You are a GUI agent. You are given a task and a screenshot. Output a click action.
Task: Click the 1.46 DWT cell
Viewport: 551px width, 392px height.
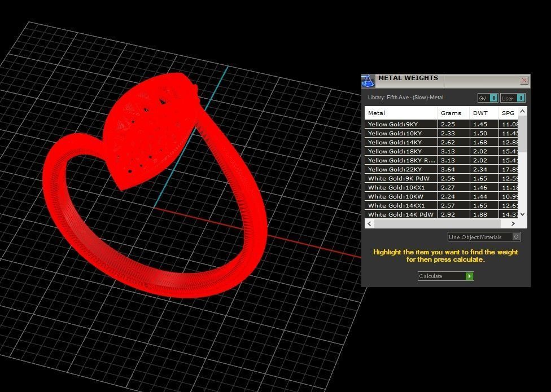coord(484,187)
